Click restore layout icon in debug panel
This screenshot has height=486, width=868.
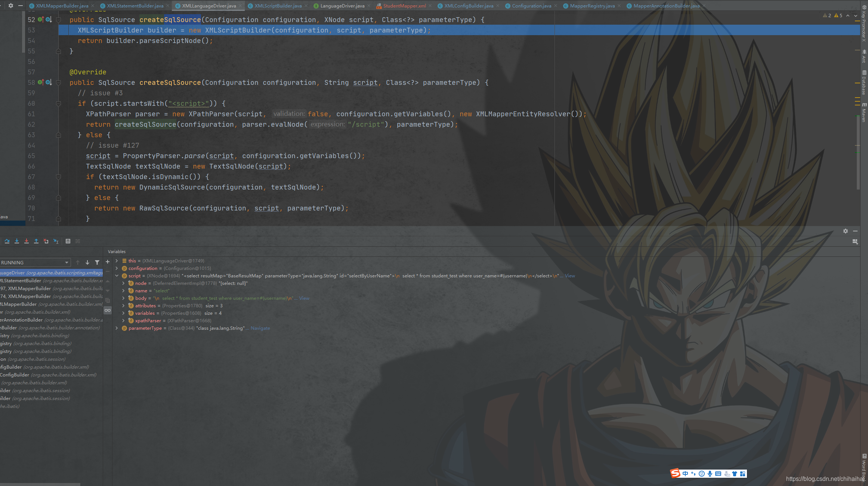click(855, 242)
